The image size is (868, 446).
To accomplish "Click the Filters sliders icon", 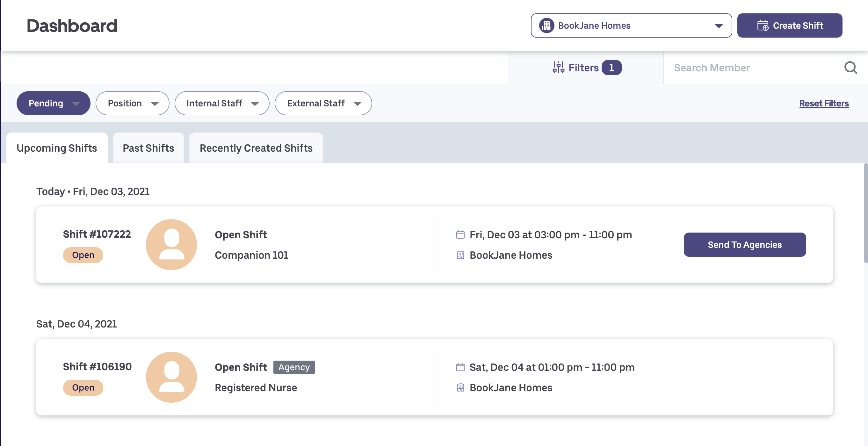I will coord(558,67).
